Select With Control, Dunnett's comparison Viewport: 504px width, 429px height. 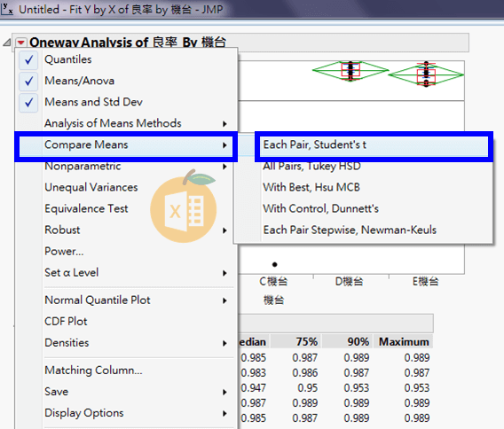coord(321,208)
